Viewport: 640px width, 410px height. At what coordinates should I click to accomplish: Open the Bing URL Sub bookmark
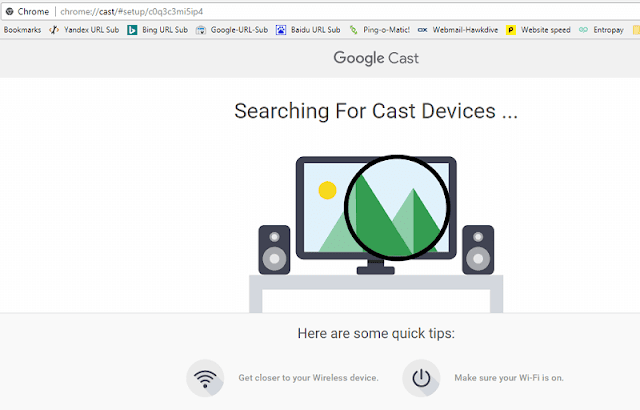coord(165,30)
